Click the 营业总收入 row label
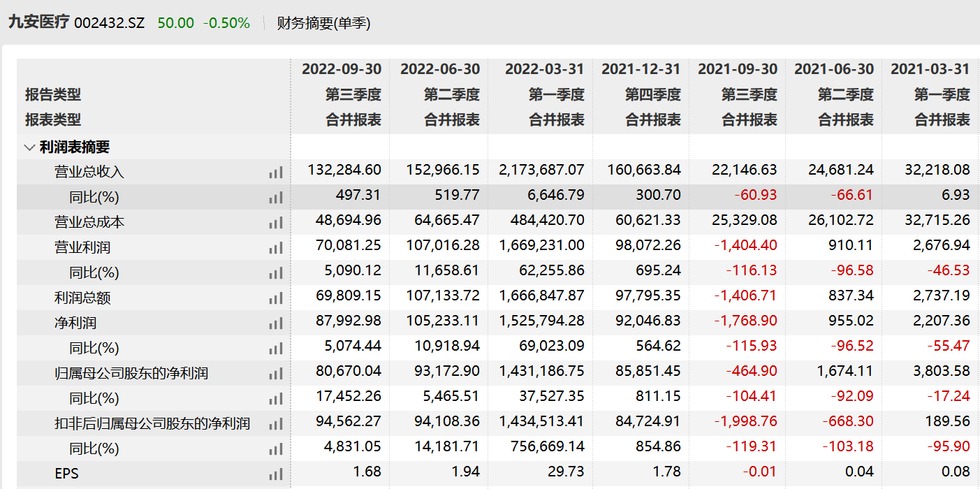The image size is (980, 489). [x=89, y=172]
